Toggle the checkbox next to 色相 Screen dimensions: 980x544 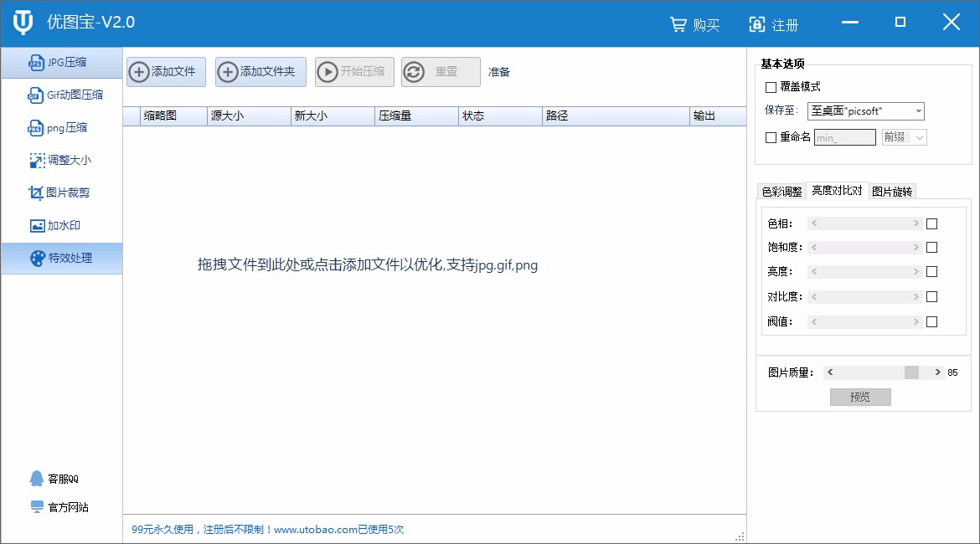click(931, 223)
